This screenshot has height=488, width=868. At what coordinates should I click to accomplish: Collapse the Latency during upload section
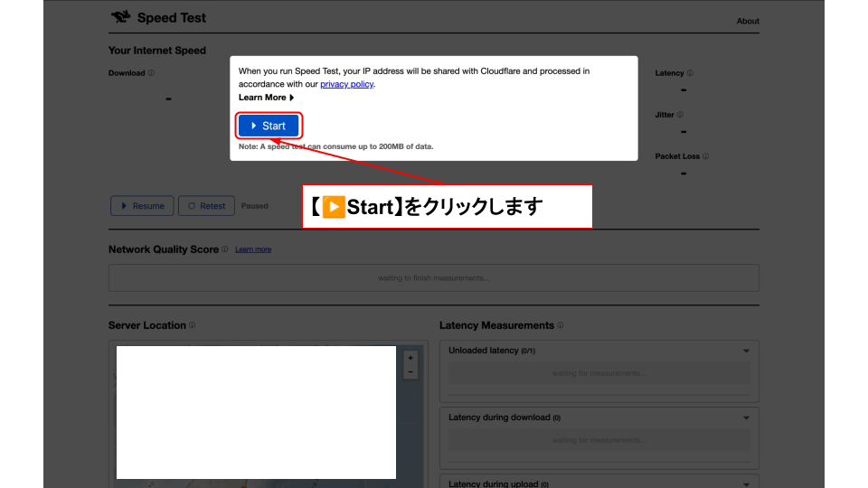click(x=746, y=483)
